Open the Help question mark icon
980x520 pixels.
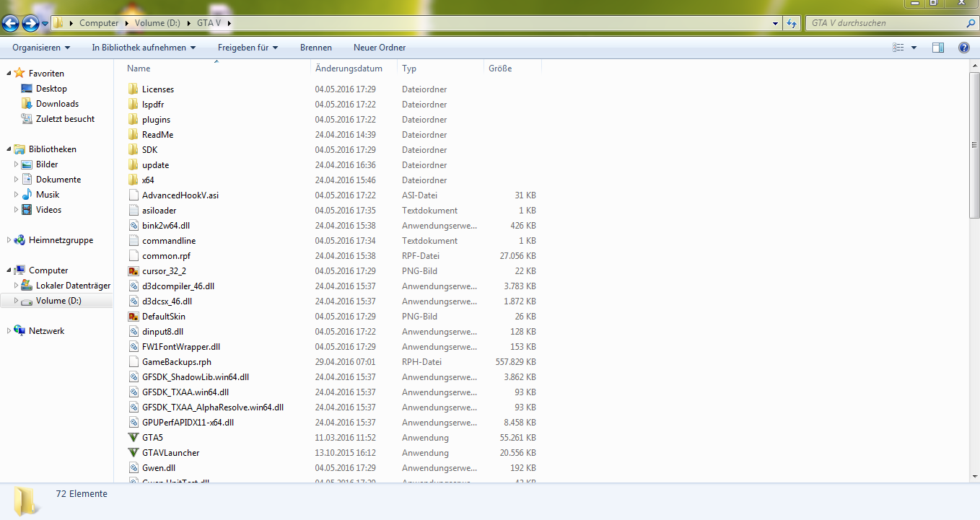[963, 48]
